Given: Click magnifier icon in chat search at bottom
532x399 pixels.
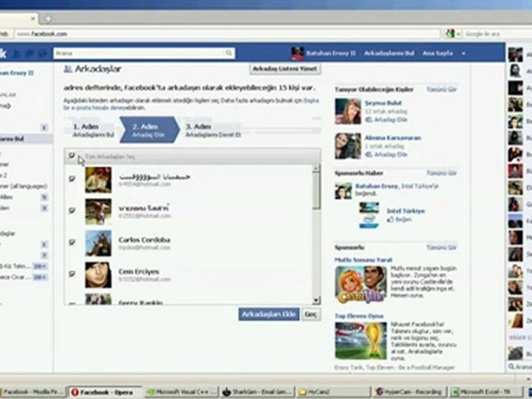Looking at the screenshot, I should point(511,366).
